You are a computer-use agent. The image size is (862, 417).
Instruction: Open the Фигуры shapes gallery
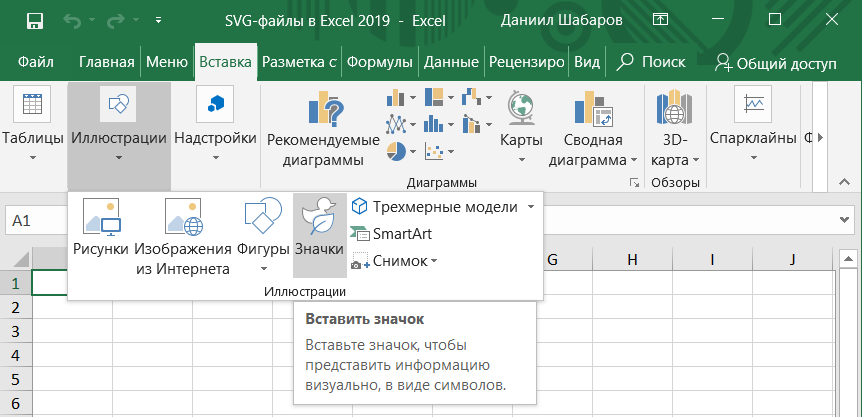point(263,236)
